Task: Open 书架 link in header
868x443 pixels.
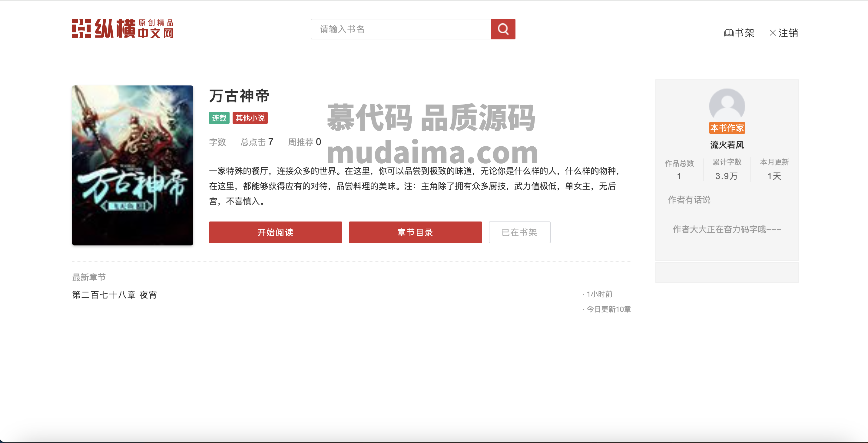Action: click(744, 33)
